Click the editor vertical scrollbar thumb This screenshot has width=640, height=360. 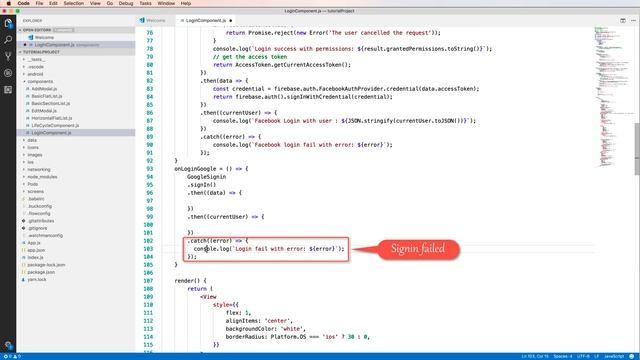(637, 149)
